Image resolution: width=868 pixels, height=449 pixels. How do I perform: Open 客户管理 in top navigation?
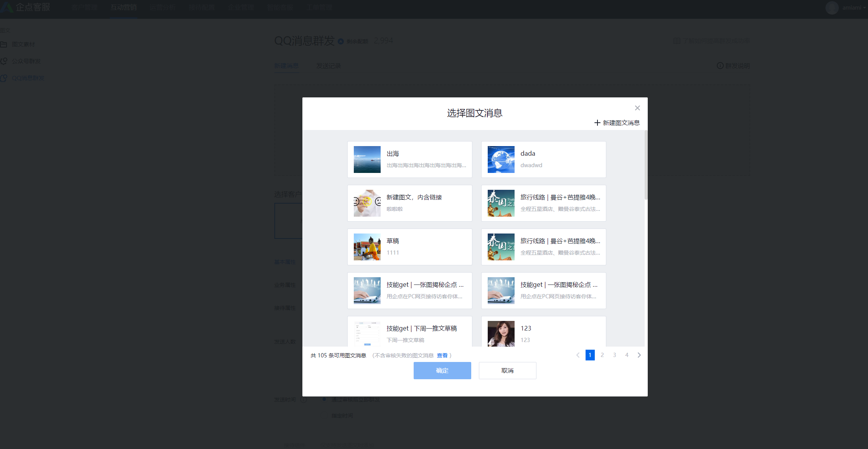tap(84, 7)
